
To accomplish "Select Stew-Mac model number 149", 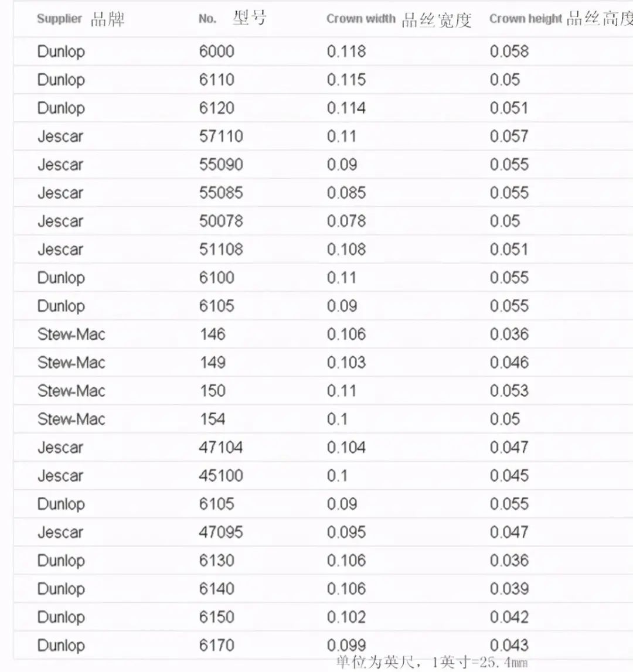I will [213, 363].
